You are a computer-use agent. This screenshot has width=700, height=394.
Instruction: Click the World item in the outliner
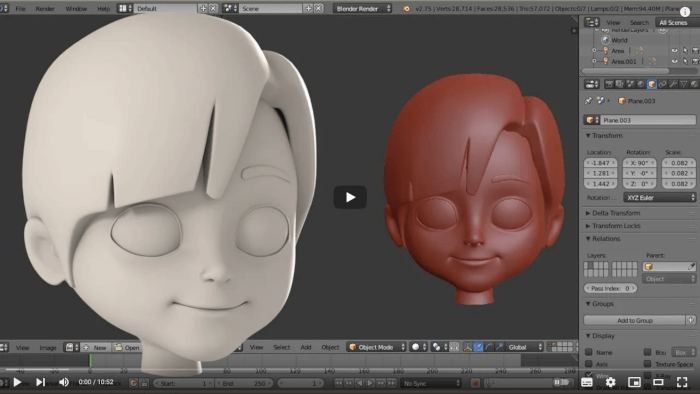point(619,40)
